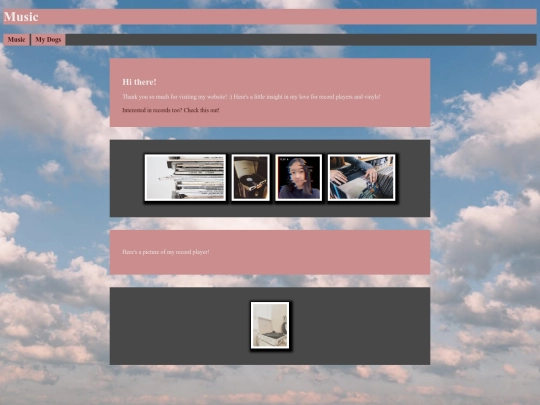This screenshot has height=405, width=540.
Task: Select "Here's a picture of my record player!" text
Action: [x=166, y=252]
